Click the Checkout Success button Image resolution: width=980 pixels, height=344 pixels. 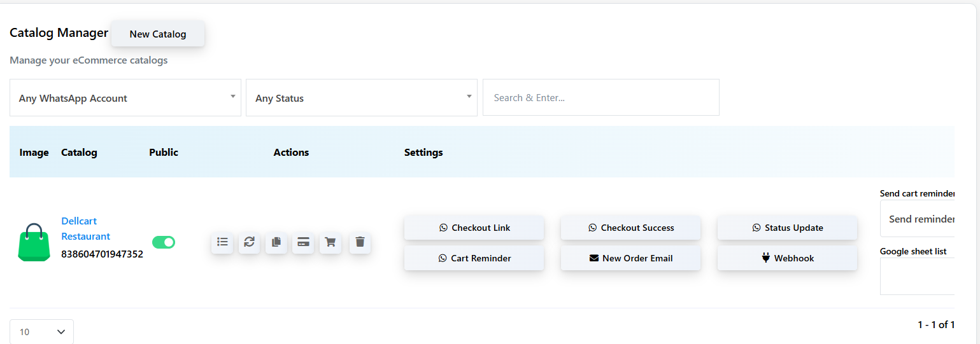tap(630, 228)
